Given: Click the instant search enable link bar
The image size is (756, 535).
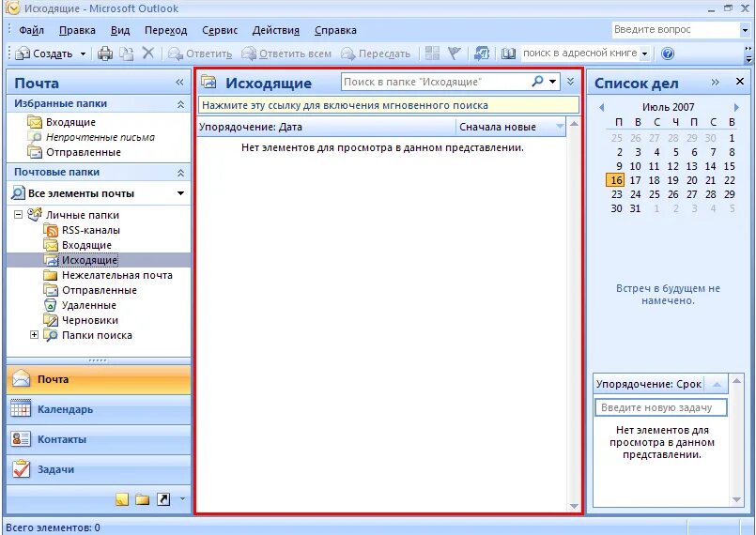Looking at the screenshot, I should [x=388, y=105].
